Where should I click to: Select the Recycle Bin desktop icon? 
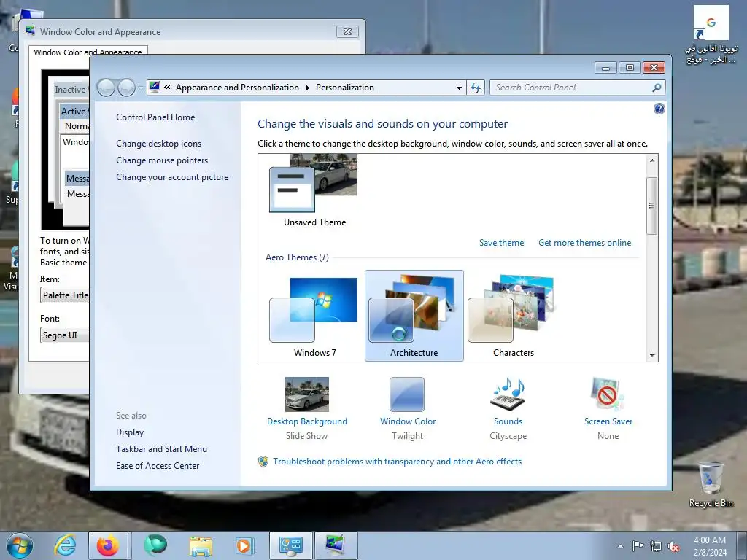(711, 484)
